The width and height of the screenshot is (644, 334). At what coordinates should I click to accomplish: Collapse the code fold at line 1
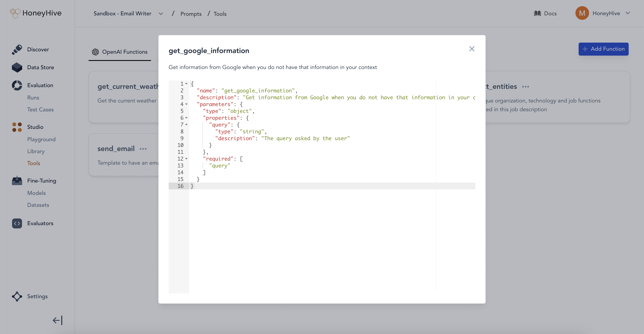[x=187, y=84]
